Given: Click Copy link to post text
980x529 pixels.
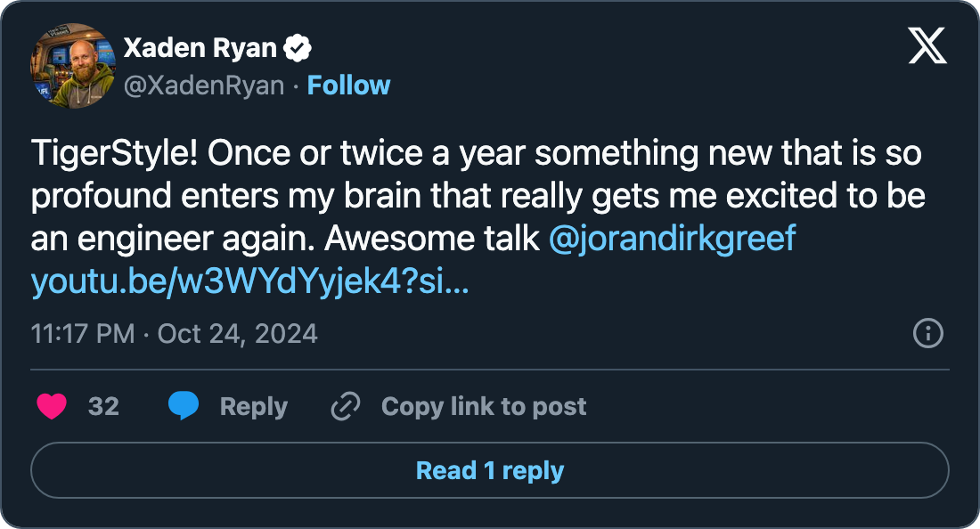Looking at the screenshot, I should pos(484,407).
